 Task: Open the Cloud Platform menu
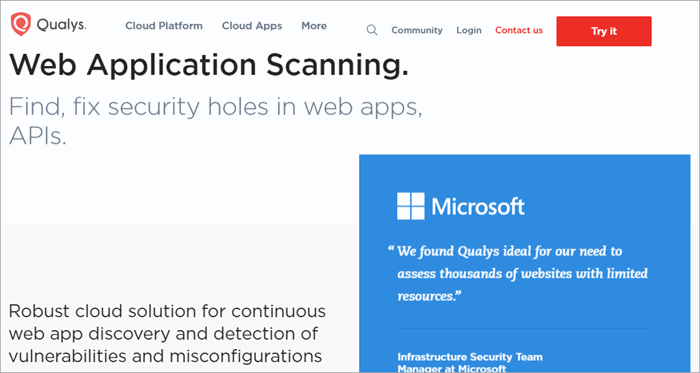164,26
